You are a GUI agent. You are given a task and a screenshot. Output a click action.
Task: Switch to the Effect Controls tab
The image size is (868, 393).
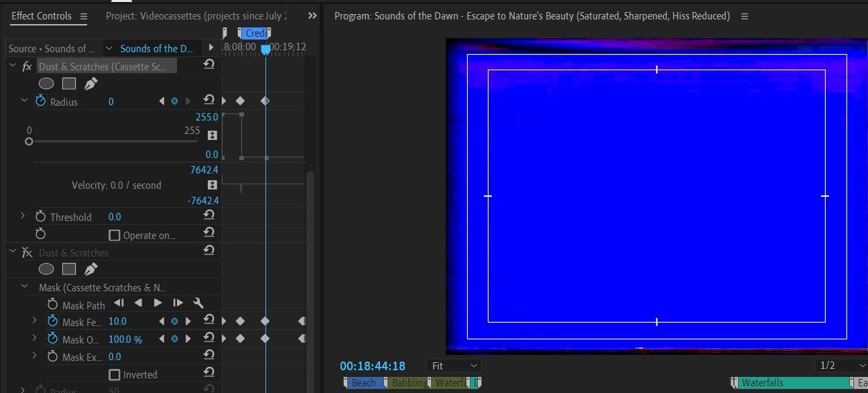click(x=42, y=15)
